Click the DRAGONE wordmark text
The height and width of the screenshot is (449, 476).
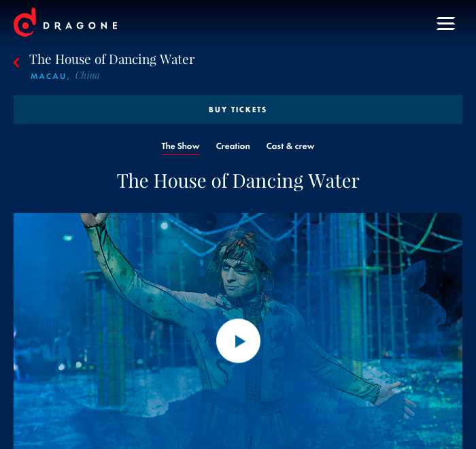tap(80, 26)
